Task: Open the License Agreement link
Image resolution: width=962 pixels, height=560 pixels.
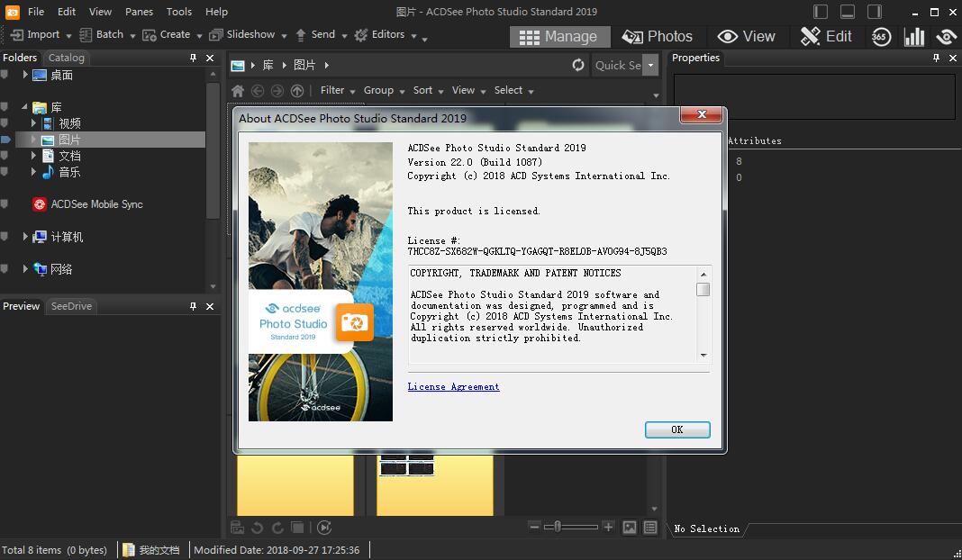Action: click(453, 386)
